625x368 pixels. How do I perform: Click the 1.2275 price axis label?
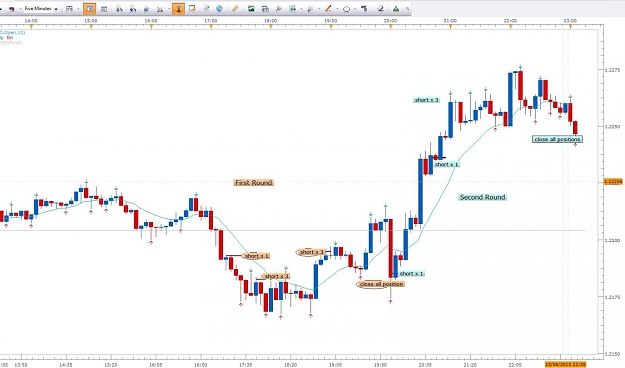(613, 70)
